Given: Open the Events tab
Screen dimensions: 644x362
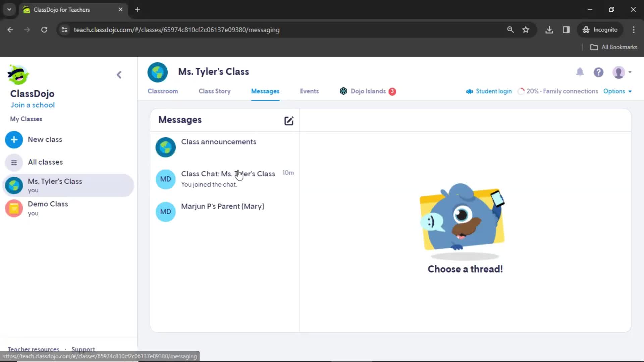Looking at the screenshot, I should click(309, 91).
